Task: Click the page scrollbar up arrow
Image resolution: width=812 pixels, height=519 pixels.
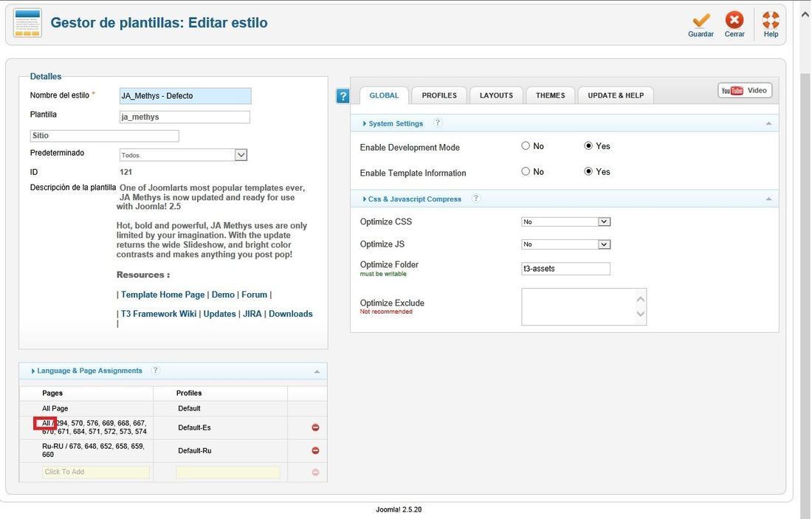Action: [x=805, y=15]
